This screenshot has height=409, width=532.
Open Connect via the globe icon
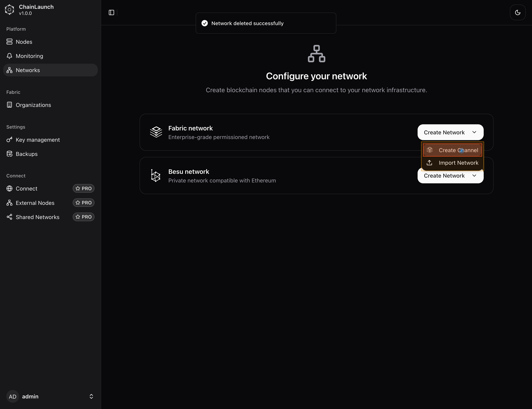point(10,189)
